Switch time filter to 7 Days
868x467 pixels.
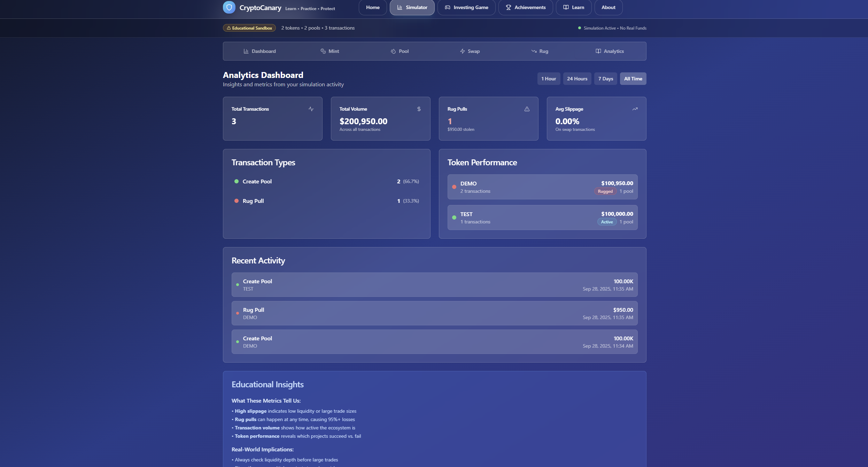pos(605,79)
